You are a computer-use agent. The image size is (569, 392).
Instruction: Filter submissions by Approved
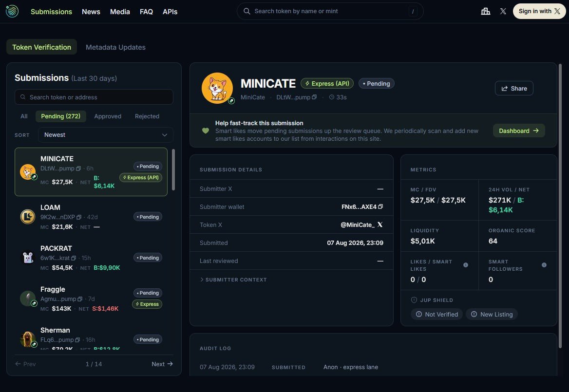pyautogui.click(x=108, y=116)
